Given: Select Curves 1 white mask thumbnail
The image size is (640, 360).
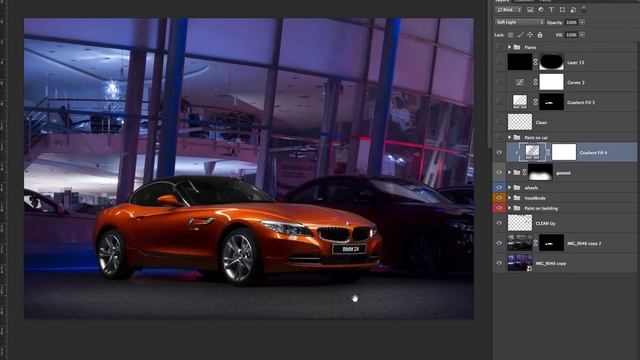Looking at the screenshot, I should (551, 82).
